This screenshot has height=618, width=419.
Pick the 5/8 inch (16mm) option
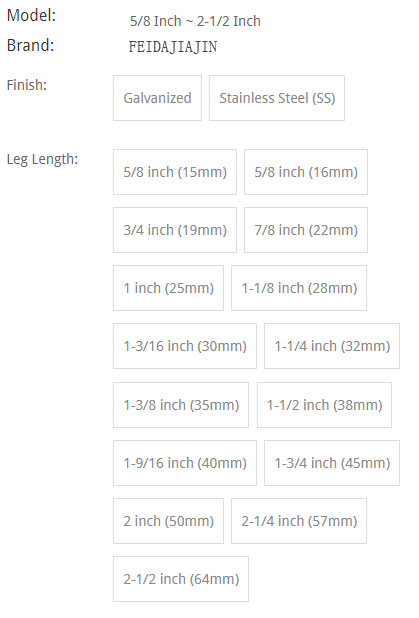click(x=306, y=172)
